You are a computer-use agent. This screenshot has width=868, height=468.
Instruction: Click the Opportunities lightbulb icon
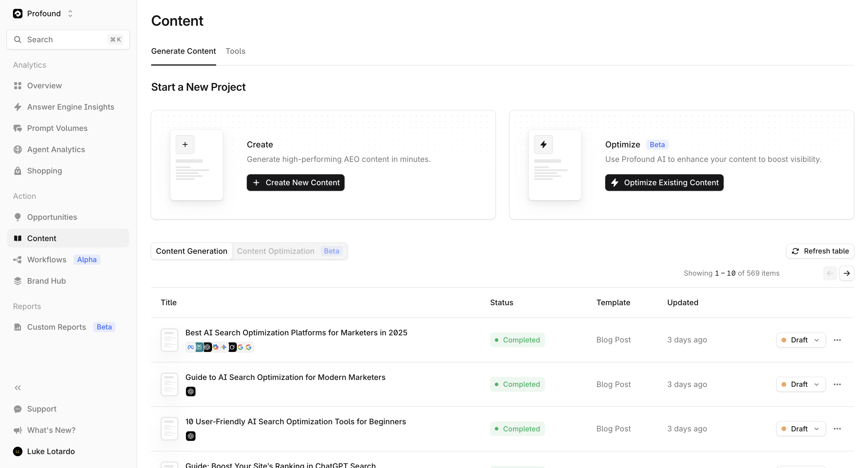click(x=17, y=217)
